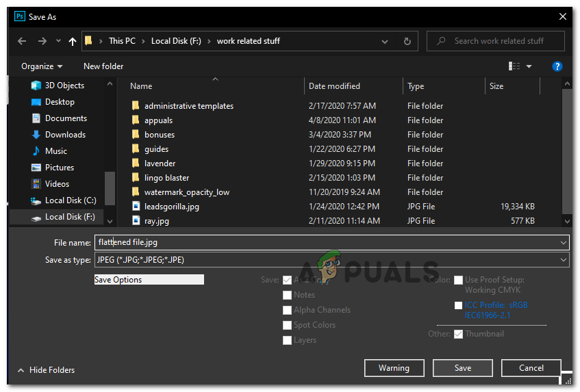Expand the File name dropdown arrow
Image resolution: width=580 pixels, height=392 pixels.
[x=564, y=243]
